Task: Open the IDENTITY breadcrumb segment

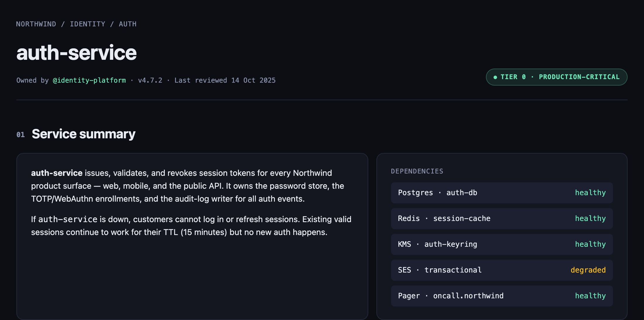Action: coord(88,24)
